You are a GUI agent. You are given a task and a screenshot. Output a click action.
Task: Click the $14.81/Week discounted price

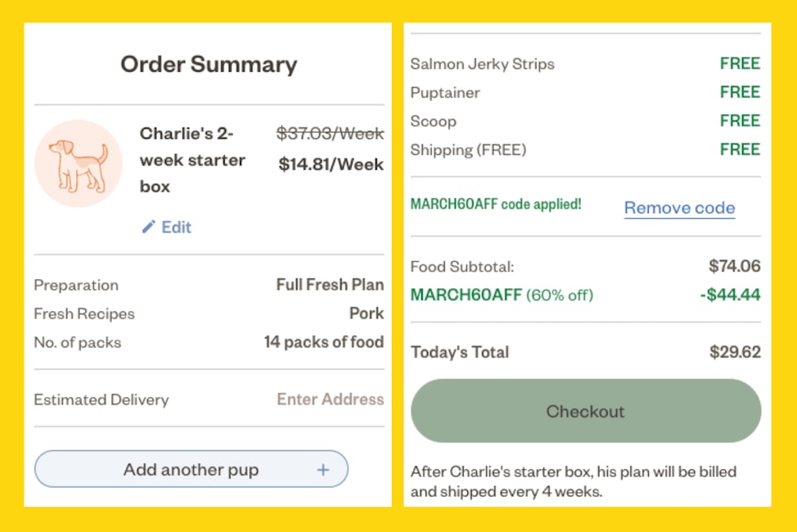(331, 164)
